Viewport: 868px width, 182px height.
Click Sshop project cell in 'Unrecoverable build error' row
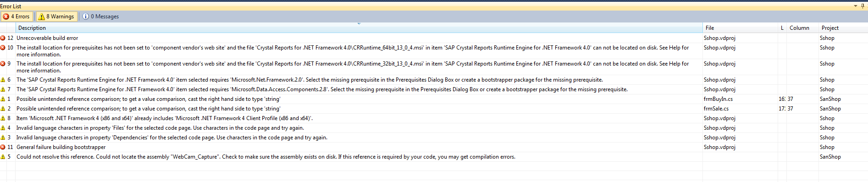(827, 38)
